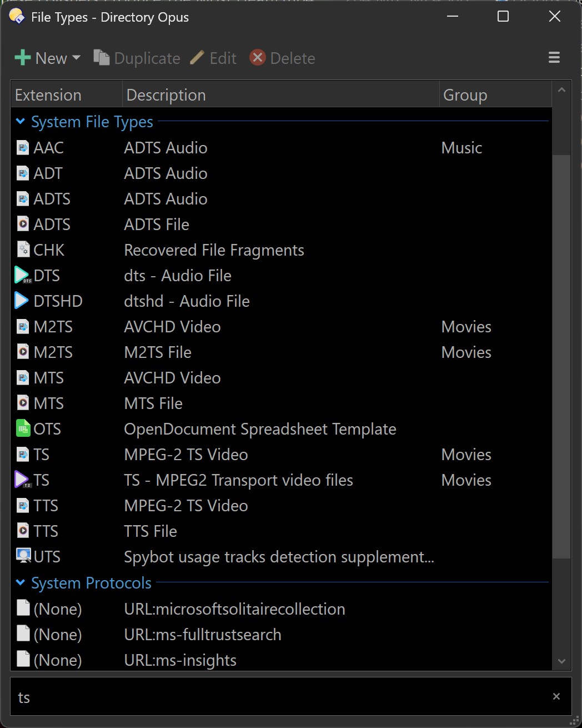This screenshot has width=582, height=728.
Task: Click the CHK recovered fragments file icon
Action: click(23, 250)
